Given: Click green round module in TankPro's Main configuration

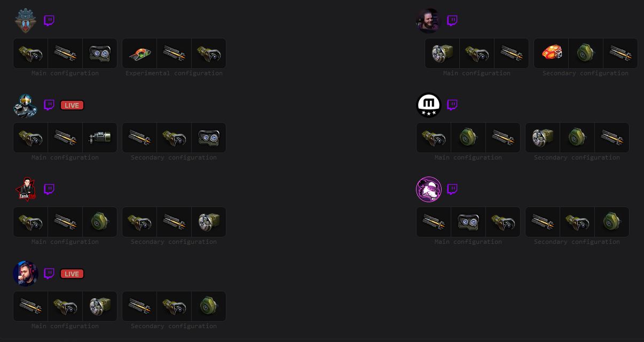Looking at the screenshot, I should pyautogui.click(x=100, y=222).
